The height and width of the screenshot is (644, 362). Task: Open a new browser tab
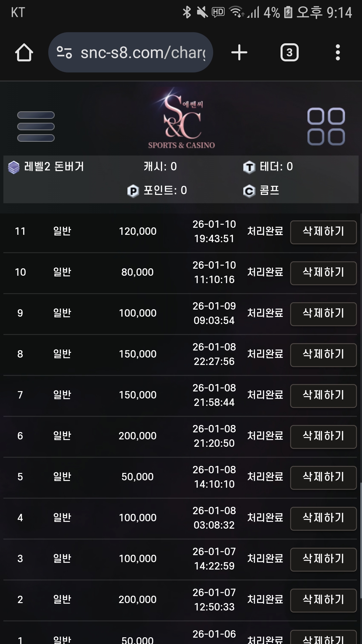(239, 53)
